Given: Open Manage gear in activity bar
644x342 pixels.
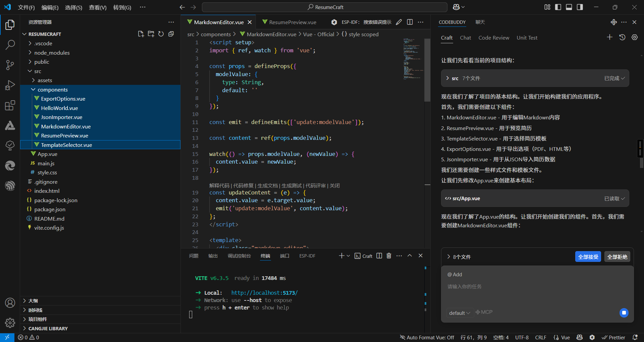Looking at the screenshot, I should [x=10, y=323].
